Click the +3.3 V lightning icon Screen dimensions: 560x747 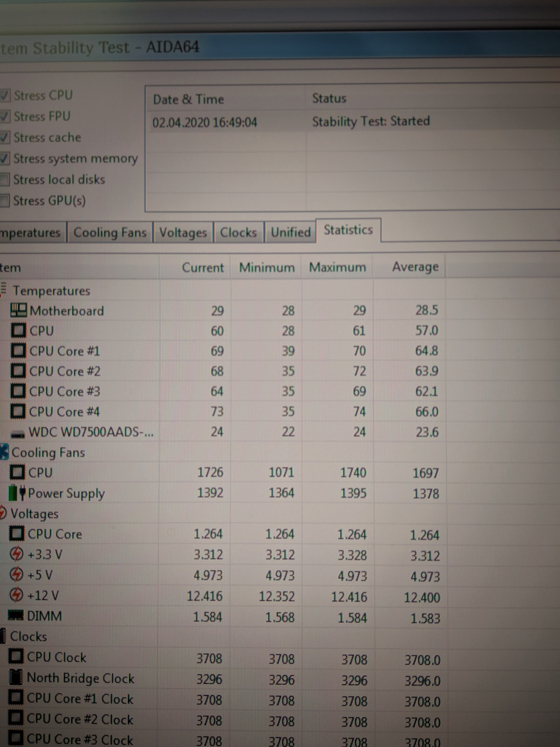click(x=17, y=554)
